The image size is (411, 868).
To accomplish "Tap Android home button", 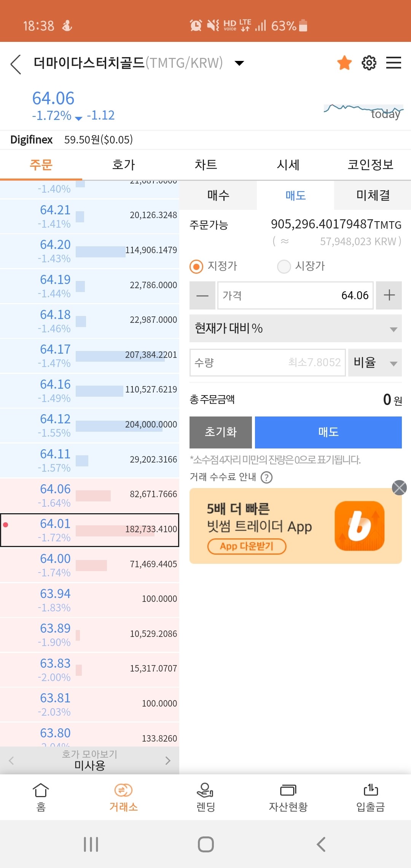I will point(205,844).
